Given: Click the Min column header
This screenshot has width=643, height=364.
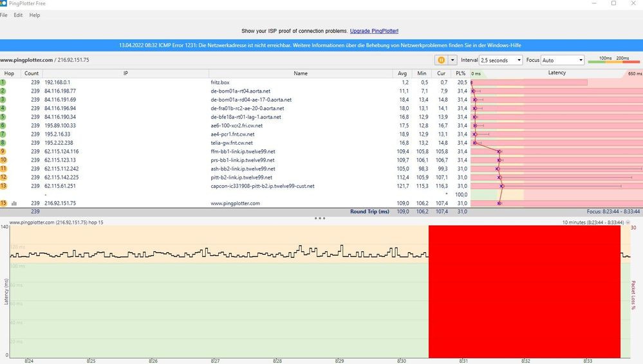Looking at the screenshot, I should [422, 73].
